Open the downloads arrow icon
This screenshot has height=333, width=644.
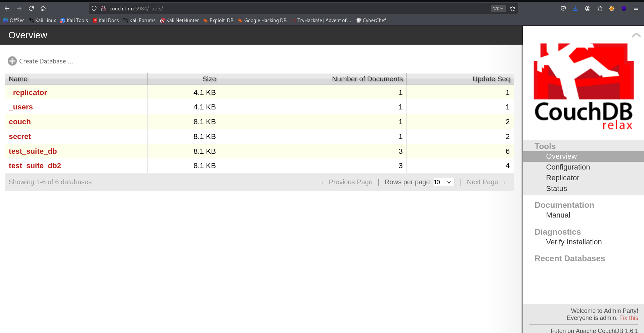coord(575,8)
